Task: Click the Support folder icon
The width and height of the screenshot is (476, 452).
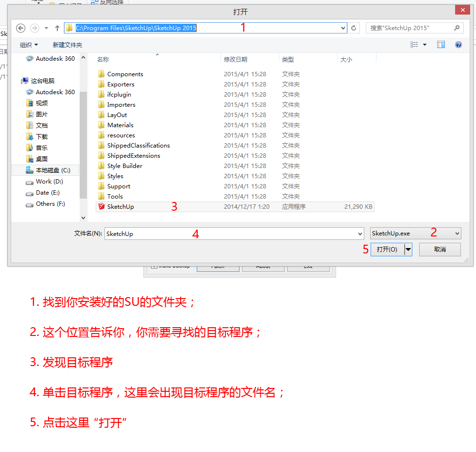Action: pyautogui.click(x=102, y=186)
